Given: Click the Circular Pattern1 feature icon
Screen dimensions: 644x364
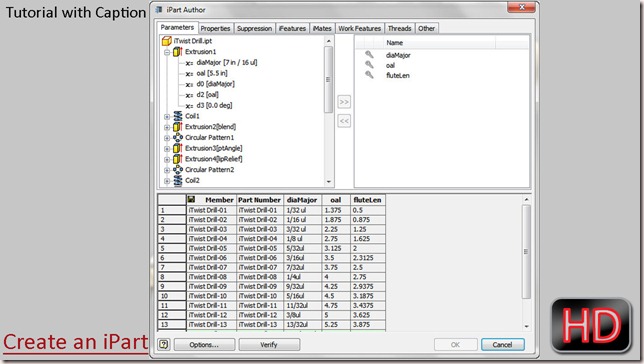Looking at the screenshot, I should tap(177, 137).
